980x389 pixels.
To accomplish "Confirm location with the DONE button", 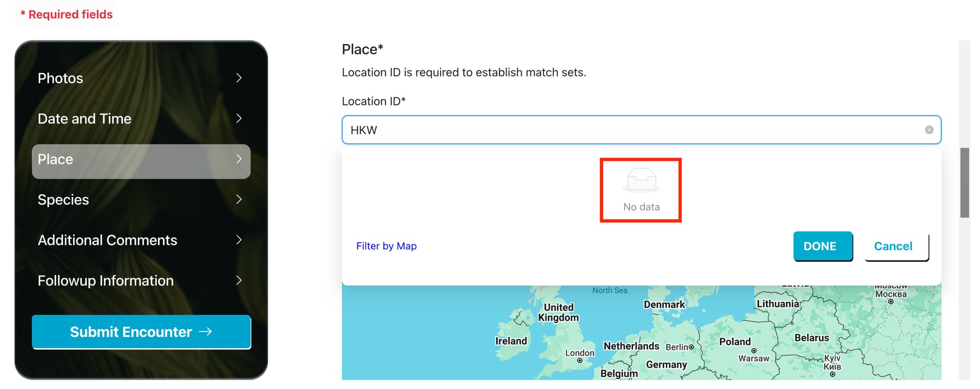I will 823,246.
